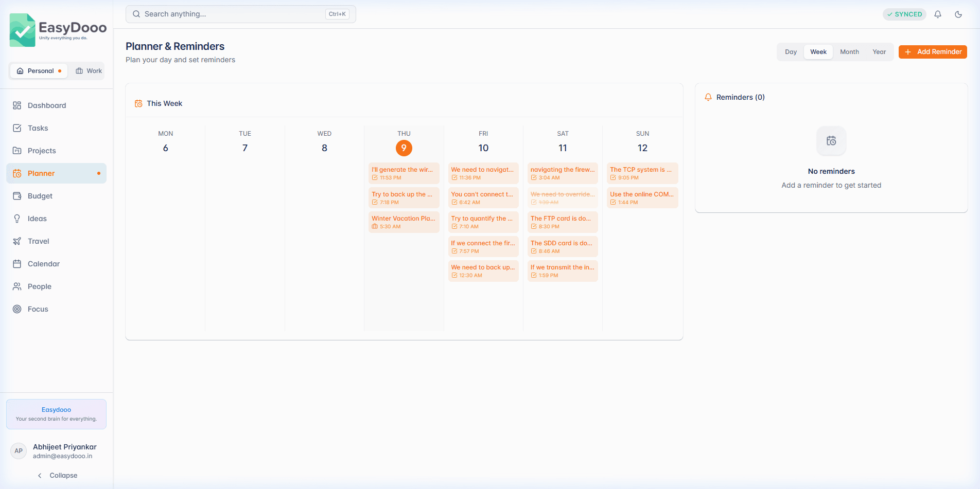Open the Winter Vacation Pla... event
This screenshot has width=980, height=489.
click(404, 222)
